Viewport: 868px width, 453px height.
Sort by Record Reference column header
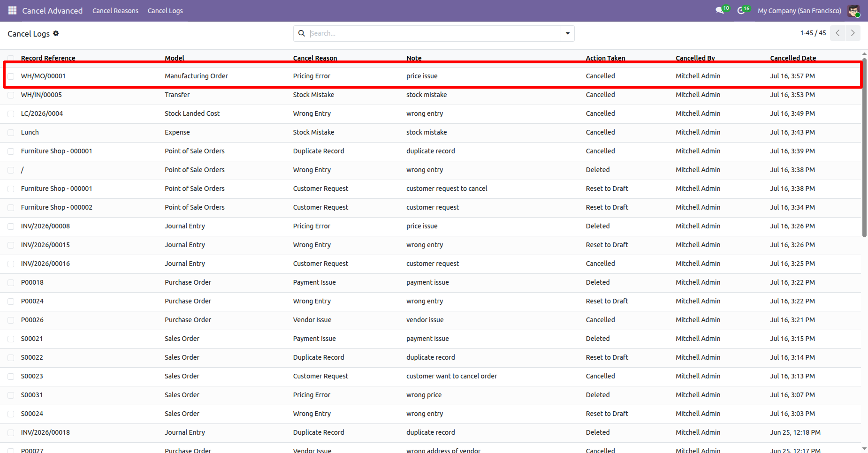[48, 58]
